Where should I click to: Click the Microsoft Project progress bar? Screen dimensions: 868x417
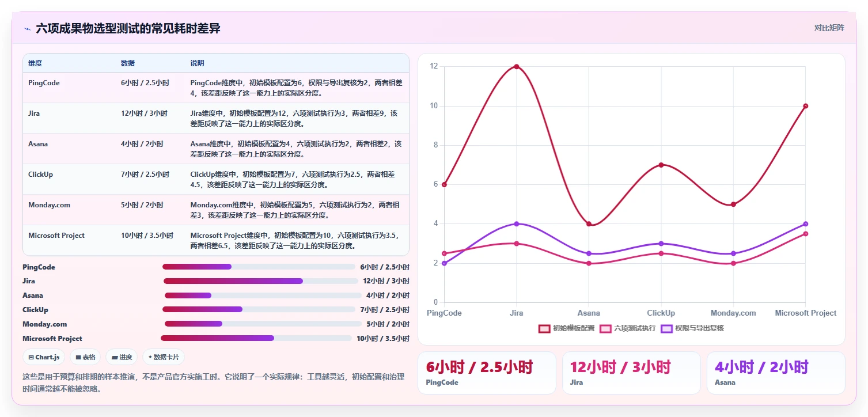[x=256, y=338]
